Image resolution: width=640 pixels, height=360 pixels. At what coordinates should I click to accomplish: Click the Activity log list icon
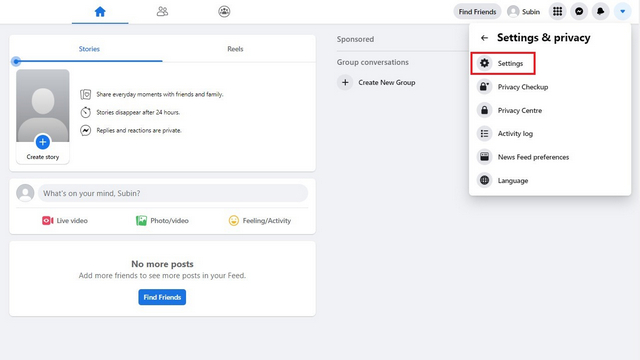coord(484,133)
